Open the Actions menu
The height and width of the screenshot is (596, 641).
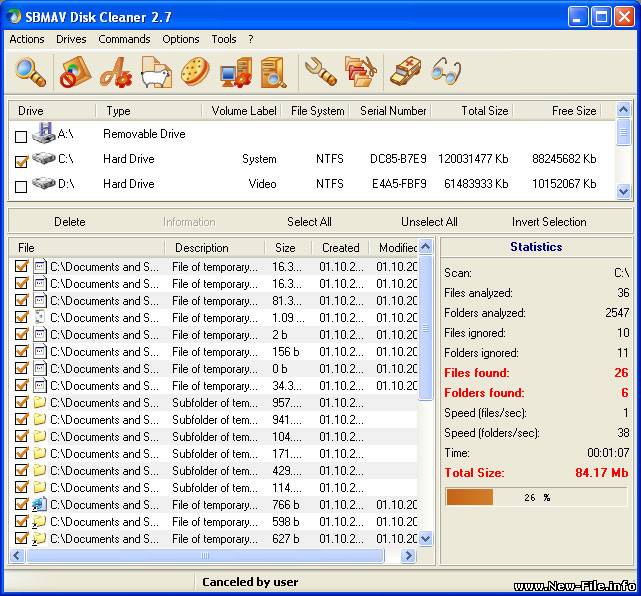(27, 39)
